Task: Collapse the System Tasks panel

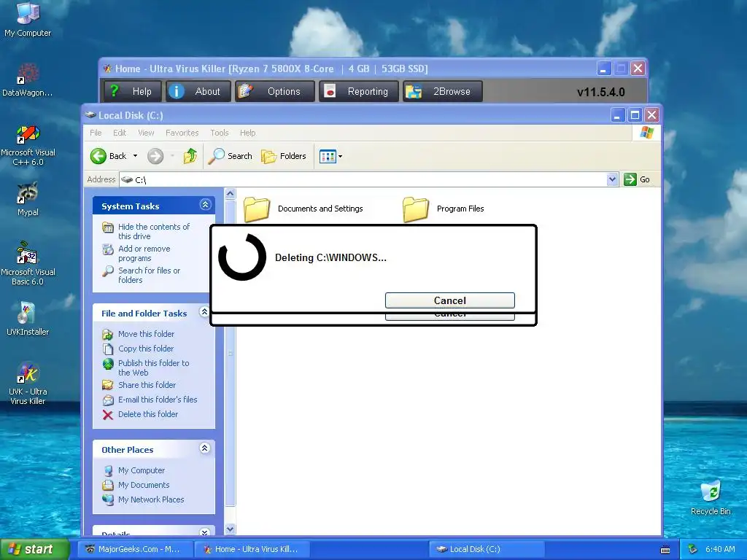Action: point(205,205)
